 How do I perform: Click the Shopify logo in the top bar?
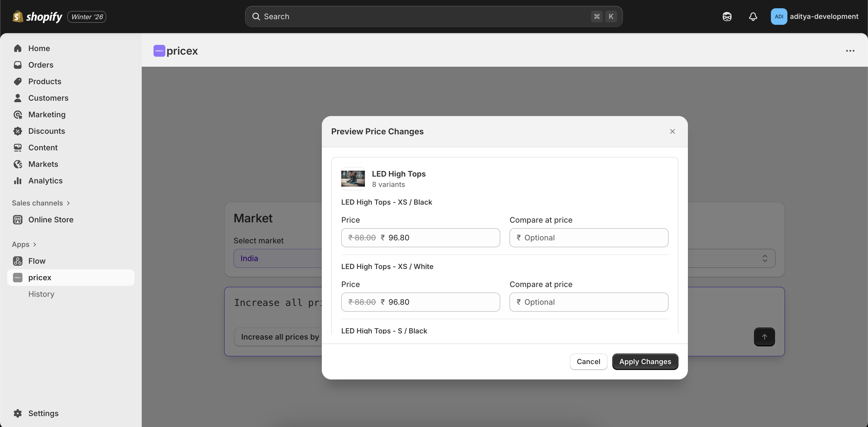coord(37,17)
